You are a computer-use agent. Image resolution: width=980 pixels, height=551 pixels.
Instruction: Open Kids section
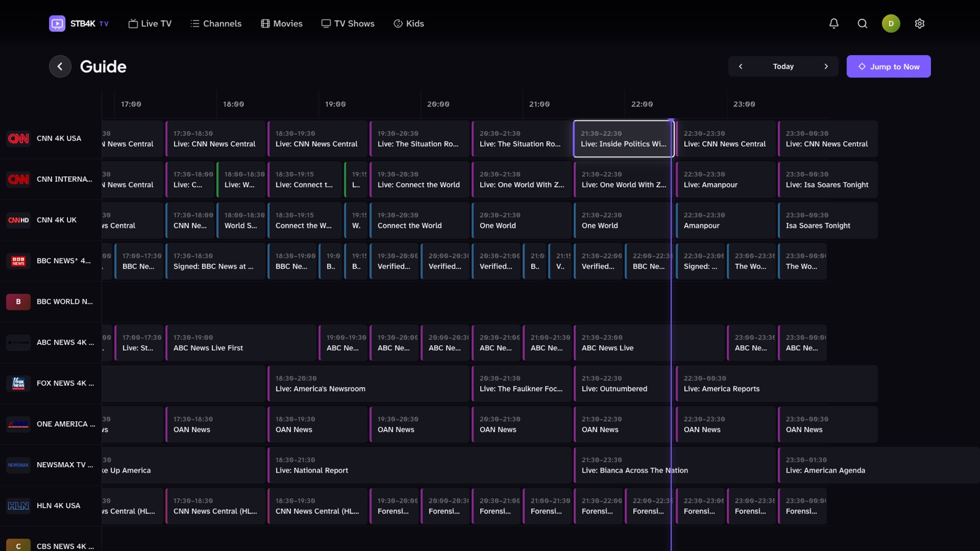[x=409, y=24]
